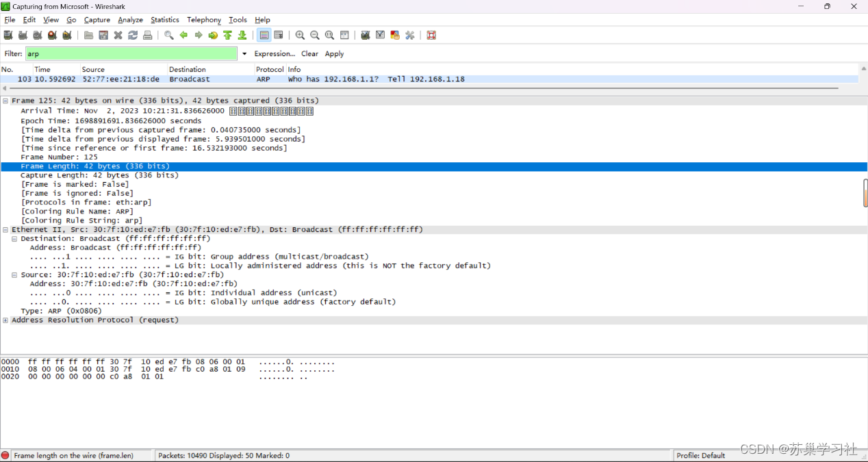Go forward in packet history

[x=199, y=35]
